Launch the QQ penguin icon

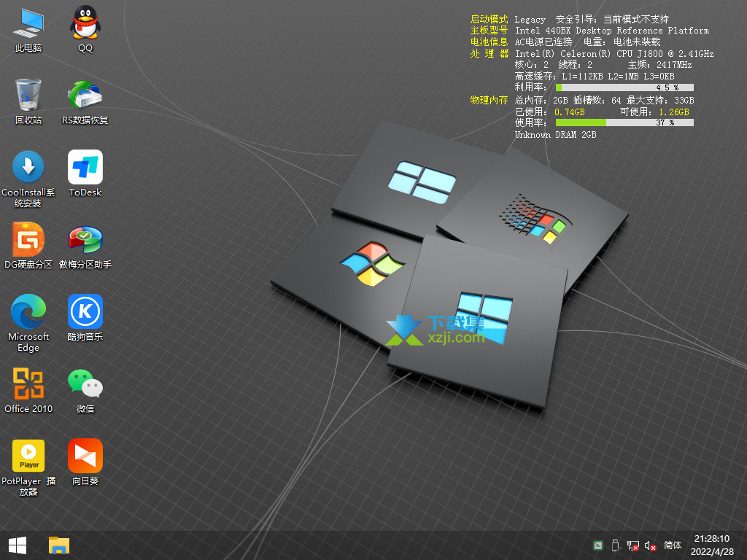85,29
